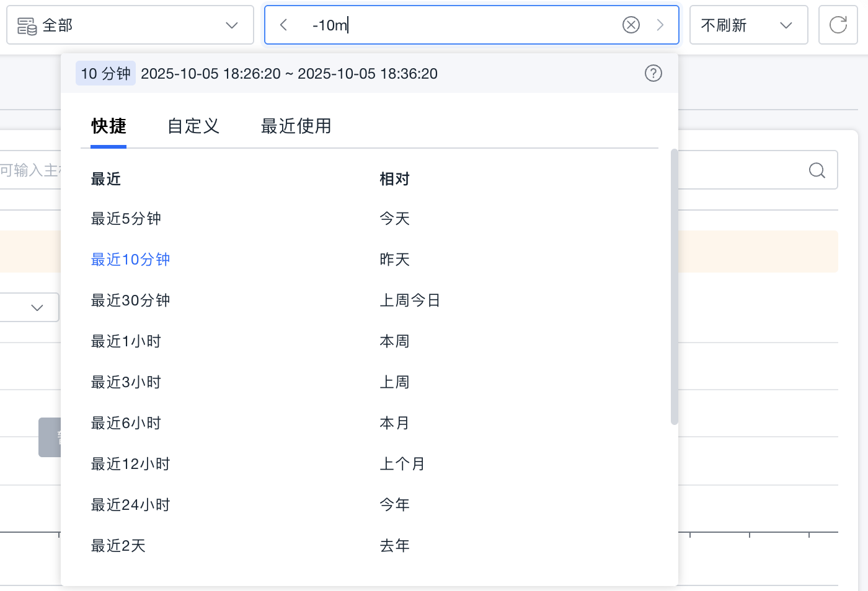Click the search magnifier icon

click(x=817, y=170)
